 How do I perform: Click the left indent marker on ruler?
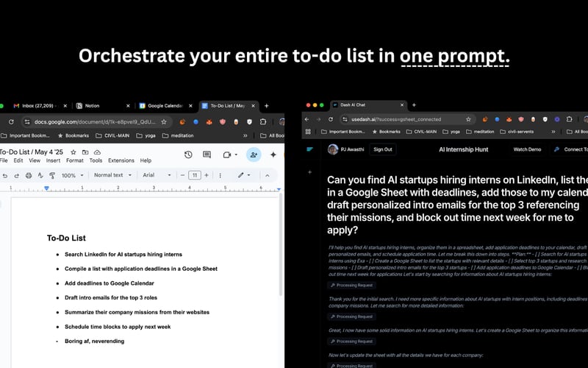pos(46,188)
